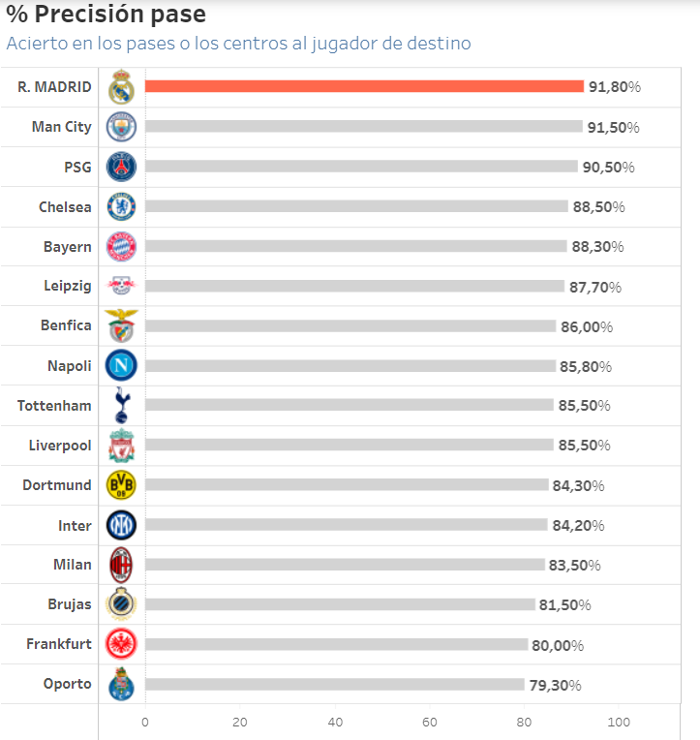Click the Inter club crest
This screenshot has width=700, height=740.
pos(121,525)
